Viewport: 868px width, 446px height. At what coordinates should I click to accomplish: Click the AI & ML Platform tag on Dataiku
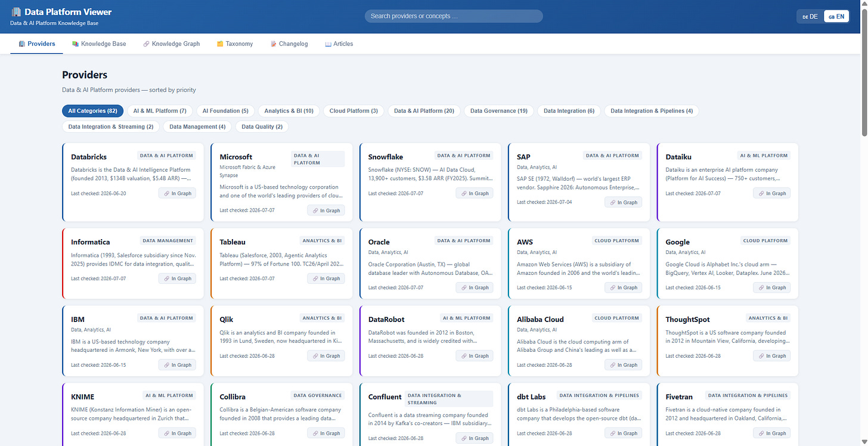(764, 156)
